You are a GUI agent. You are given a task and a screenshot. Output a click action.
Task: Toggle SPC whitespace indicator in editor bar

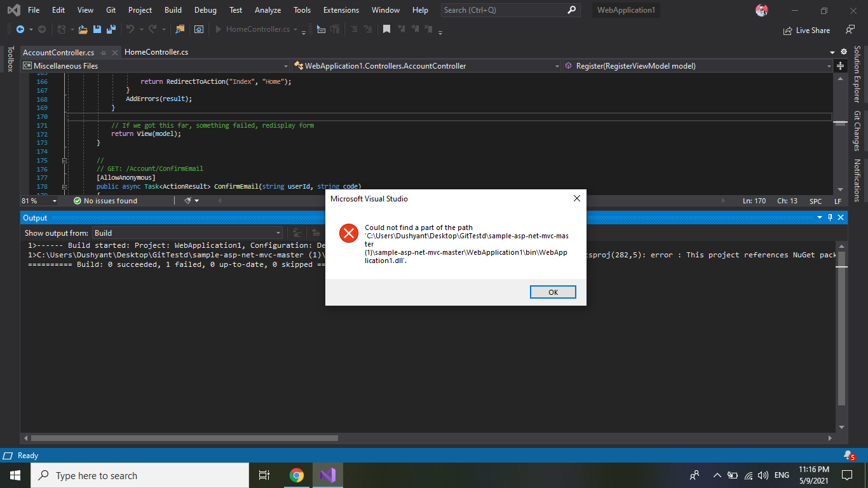tap(815, 201)
